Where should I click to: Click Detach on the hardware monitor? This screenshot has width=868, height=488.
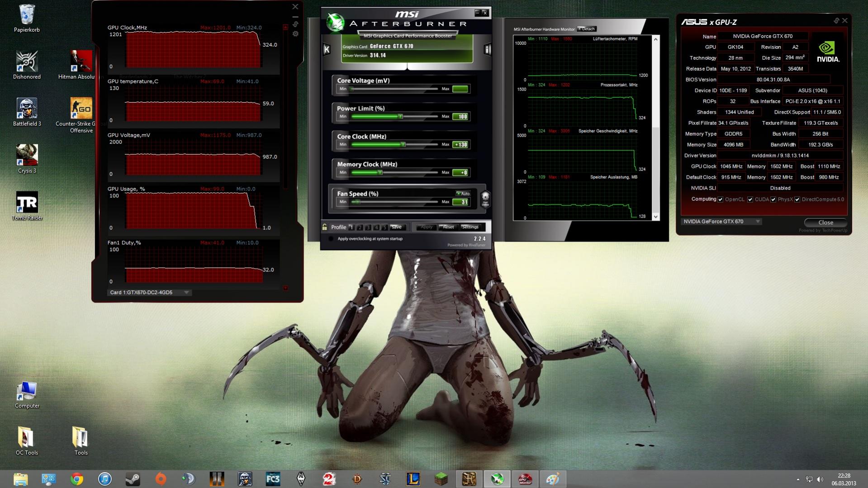coord(587,29)
